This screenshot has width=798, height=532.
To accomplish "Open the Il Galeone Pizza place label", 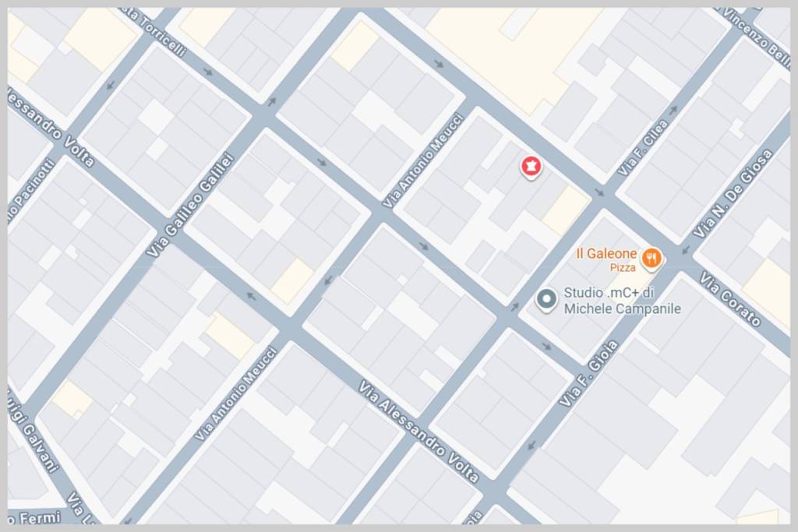I will tap(606, 259).
